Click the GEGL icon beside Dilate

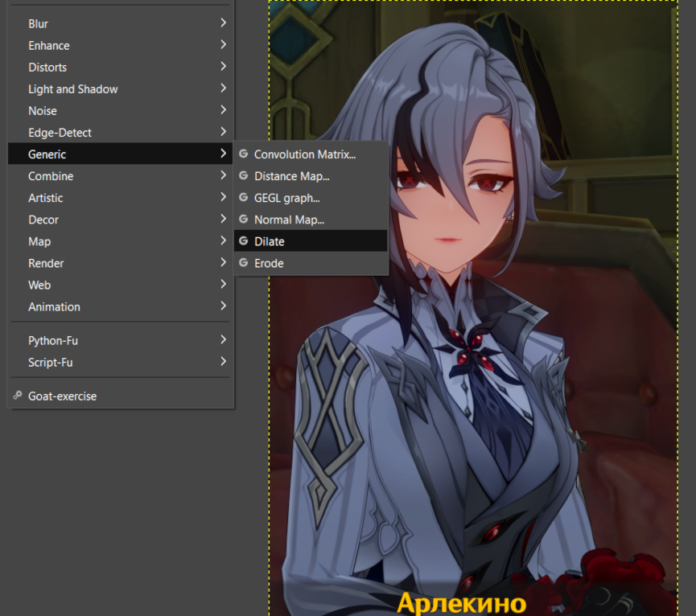243,240
